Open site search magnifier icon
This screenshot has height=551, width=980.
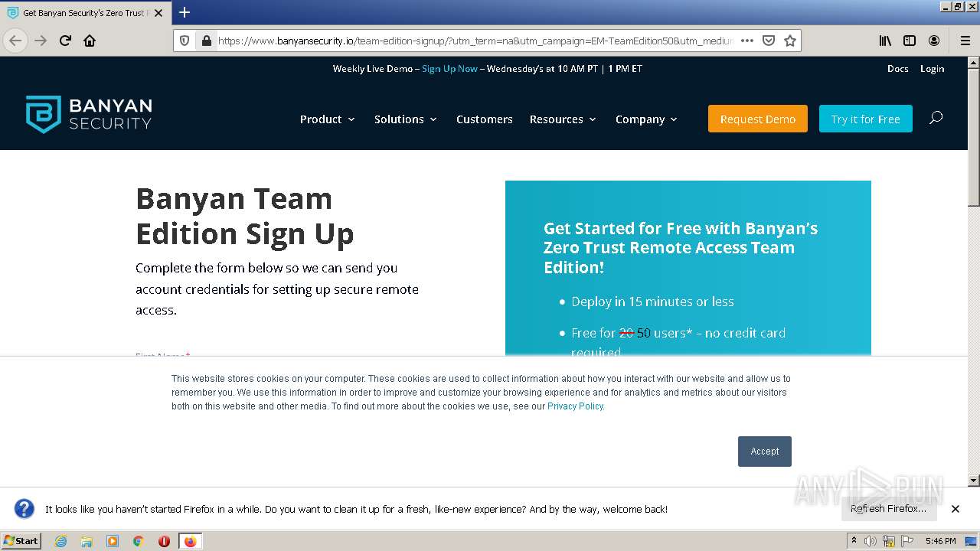tap(936, 118)
